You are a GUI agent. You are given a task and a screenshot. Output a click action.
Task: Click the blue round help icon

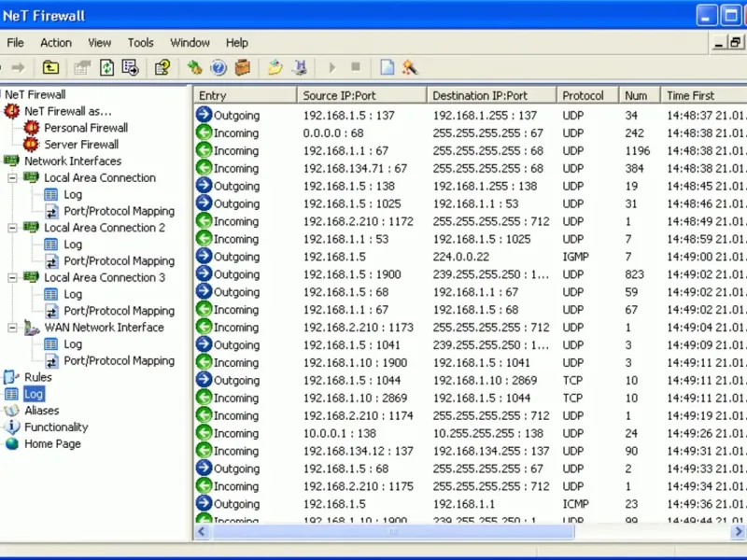coord(218,67)
